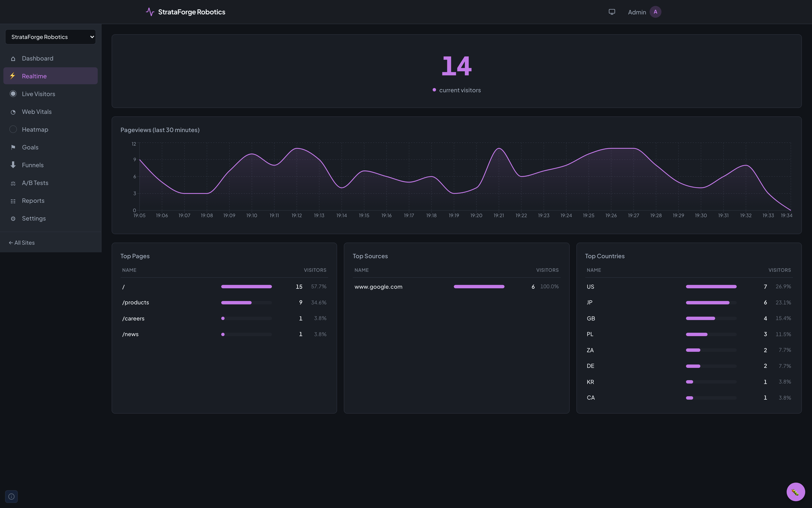This screenshot has height=508, width=812.
Task: Click the Realtime lightning bolt icon
Action: tap(13, 76)
